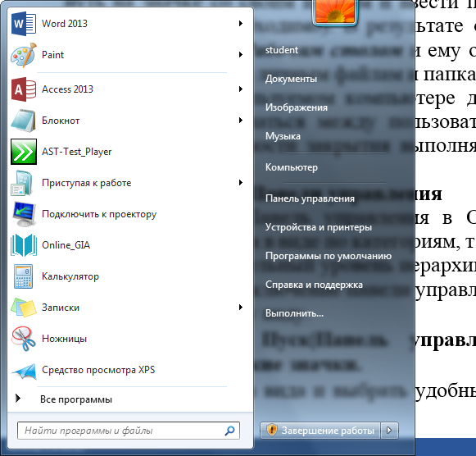The height and width of the screenshot is (456, 476).
Task: Expand the Paint recent files arrow
Action: point(241,55)
